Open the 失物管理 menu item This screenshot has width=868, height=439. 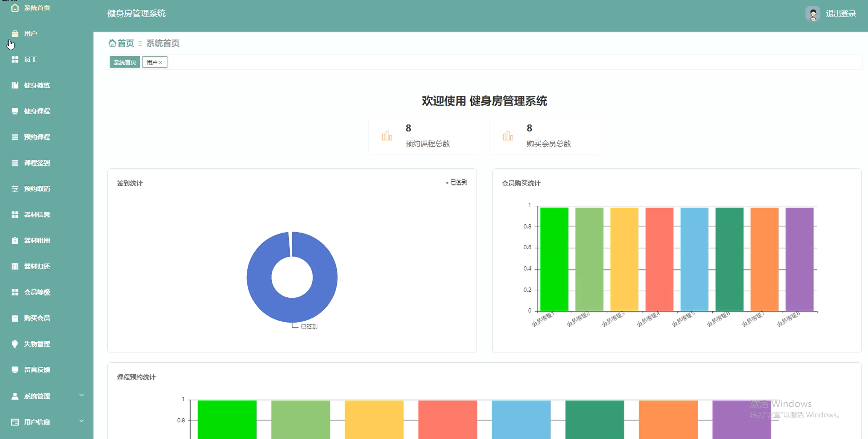click(47, 344)
